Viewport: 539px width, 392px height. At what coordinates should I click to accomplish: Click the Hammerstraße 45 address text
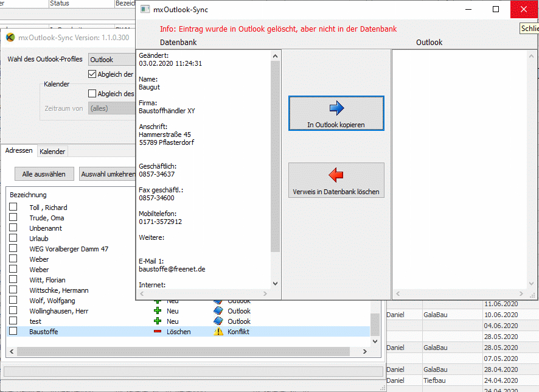pyautogui.click(x=165, y=135)
